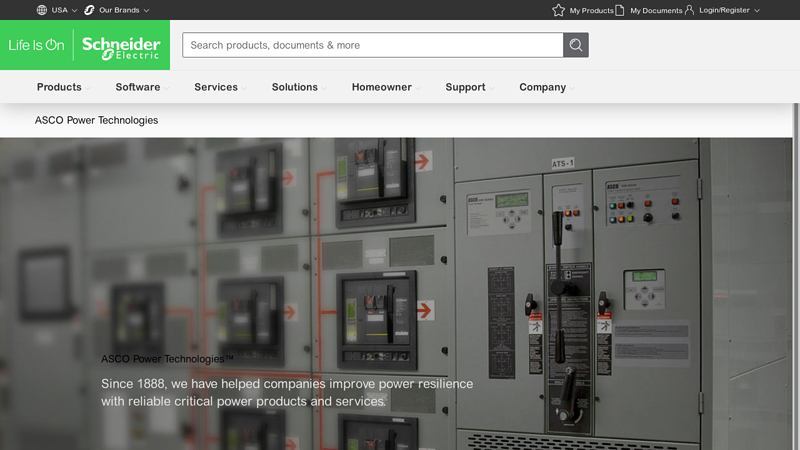The width and height of the screenshot is (800, 450).
Task: Expand the Software chevron arrow
Action: 166,88
